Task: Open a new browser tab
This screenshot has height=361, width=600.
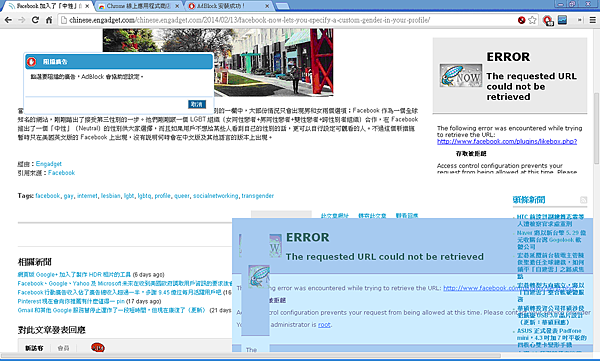Action: tap(282, 6)
